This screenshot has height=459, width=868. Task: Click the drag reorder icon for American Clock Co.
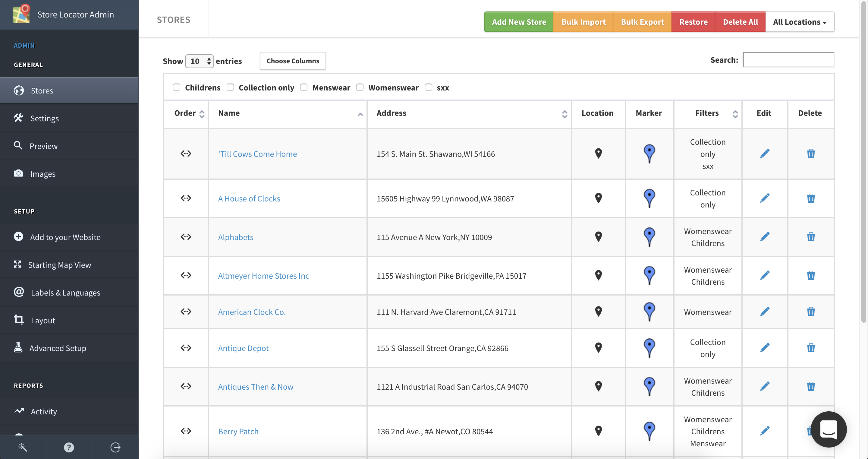pos(185,311)
